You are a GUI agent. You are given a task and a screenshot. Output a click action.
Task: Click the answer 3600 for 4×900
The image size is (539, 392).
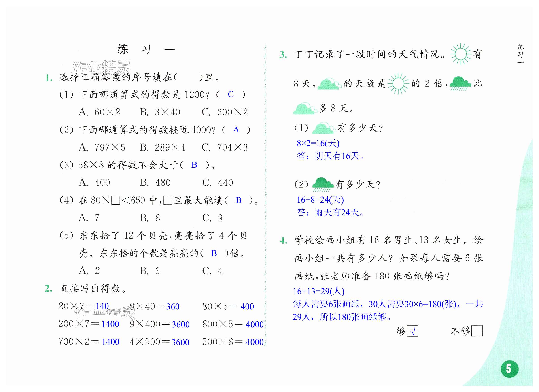[x=180, y=343]
